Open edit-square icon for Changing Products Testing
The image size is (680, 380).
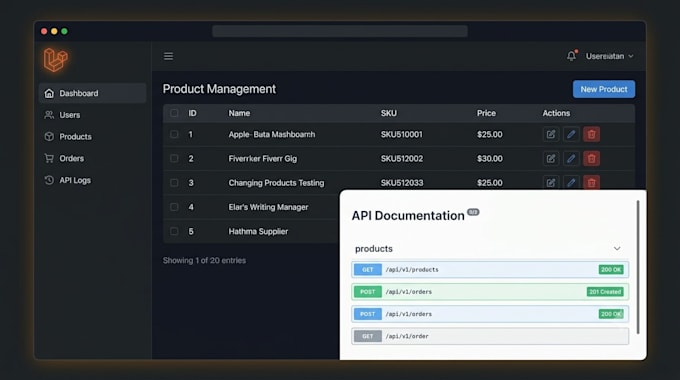551,183
